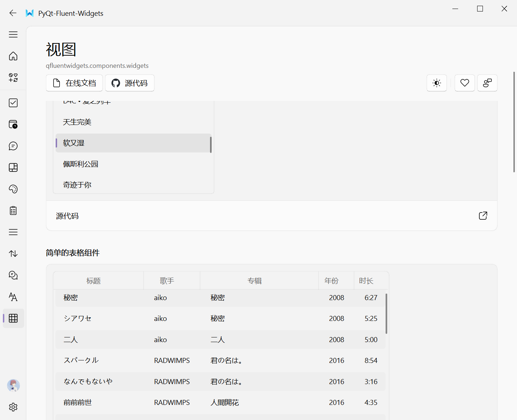Viewport: 517px width, 420px height.
Task: Click the table vertical scrollbar
Action: point(386,314)
